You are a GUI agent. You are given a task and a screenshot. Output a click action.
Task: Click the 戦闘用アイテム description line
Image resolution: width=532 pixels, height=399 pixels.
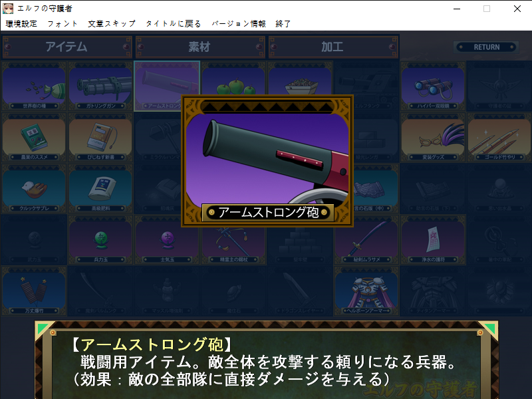click(x=268, y=362)
